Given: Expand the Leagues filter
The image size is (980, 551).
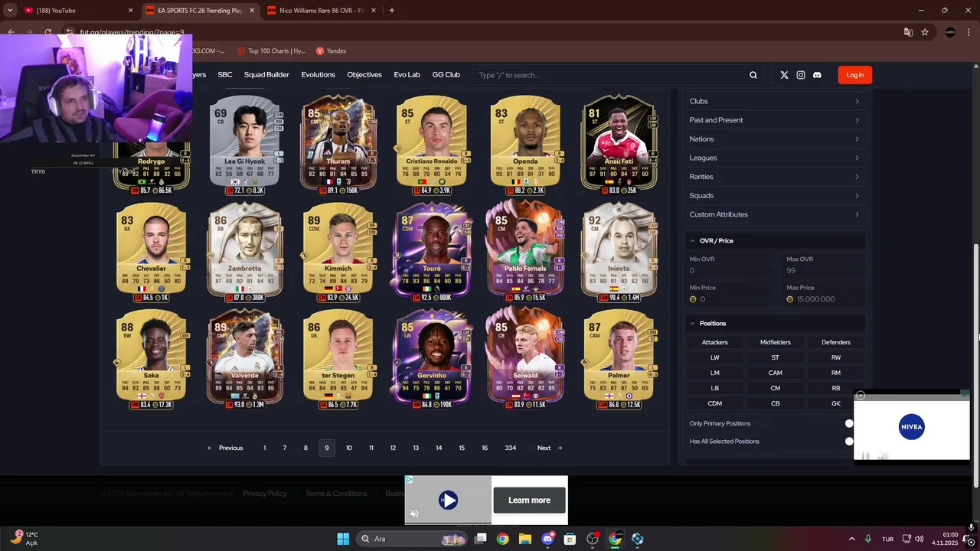Looking at the screenshot, I should (x=774, y=158).
